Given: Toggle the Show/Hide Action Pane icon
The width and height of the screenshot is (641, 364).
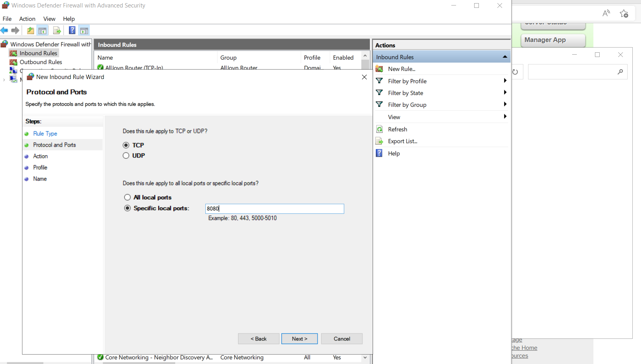Looking at the screenshot, I should [84, 30].
